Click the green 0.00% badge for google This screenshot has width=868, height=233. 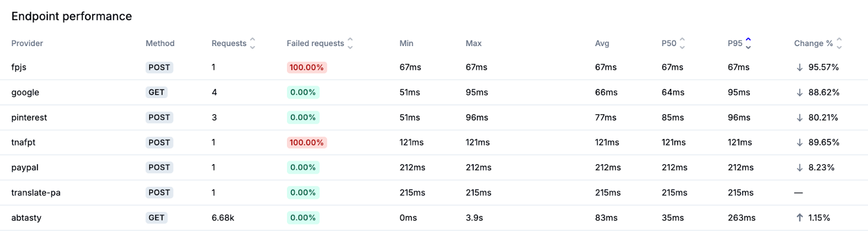tap(303, 93)
